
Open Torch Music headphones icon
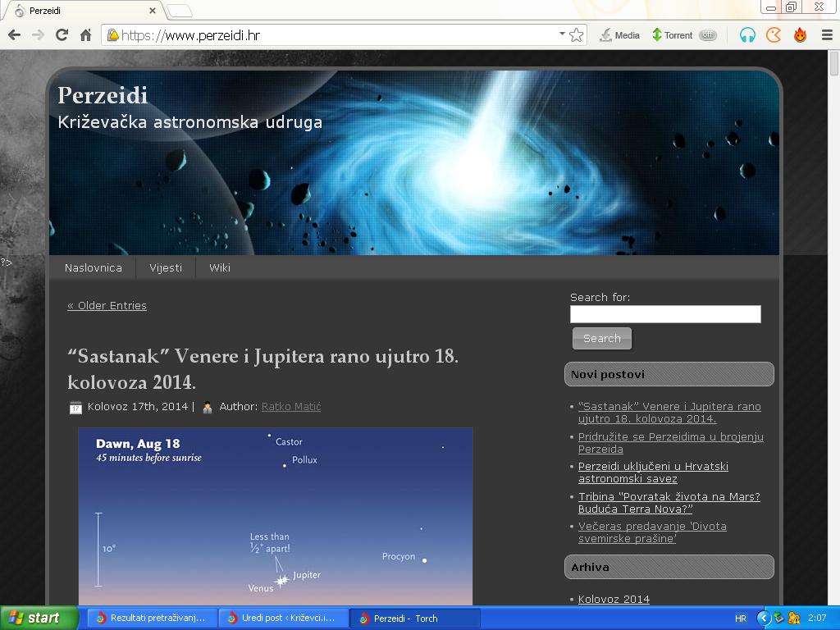point(746,35)
